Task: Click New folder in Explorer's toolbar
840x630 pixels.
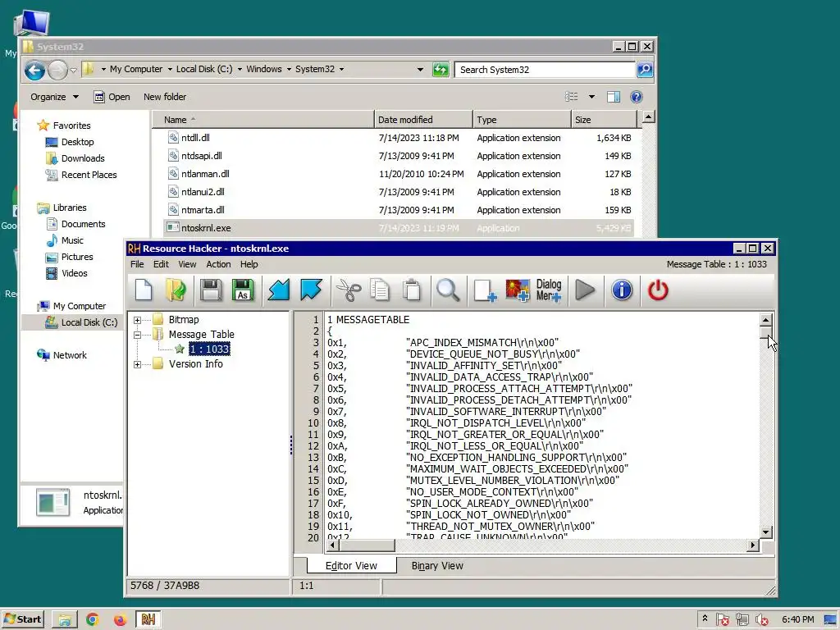Action: [x=165, y=97]
